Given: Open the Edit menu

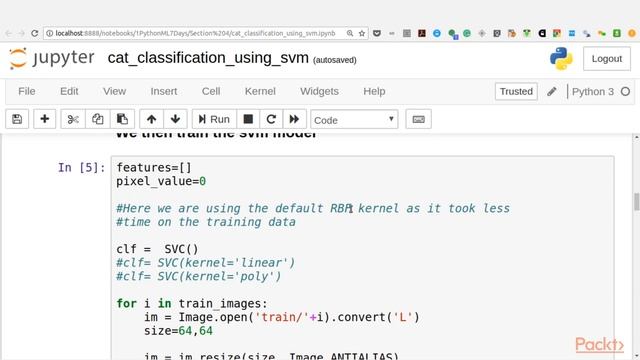Looking at the screenshot, I should pyautogui.click(x=69, y=91).
